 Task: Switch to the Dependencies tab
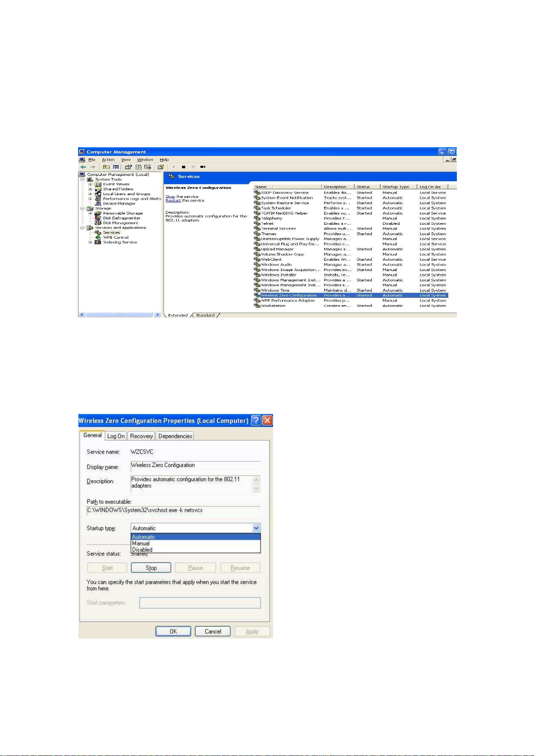click(175, 436)
